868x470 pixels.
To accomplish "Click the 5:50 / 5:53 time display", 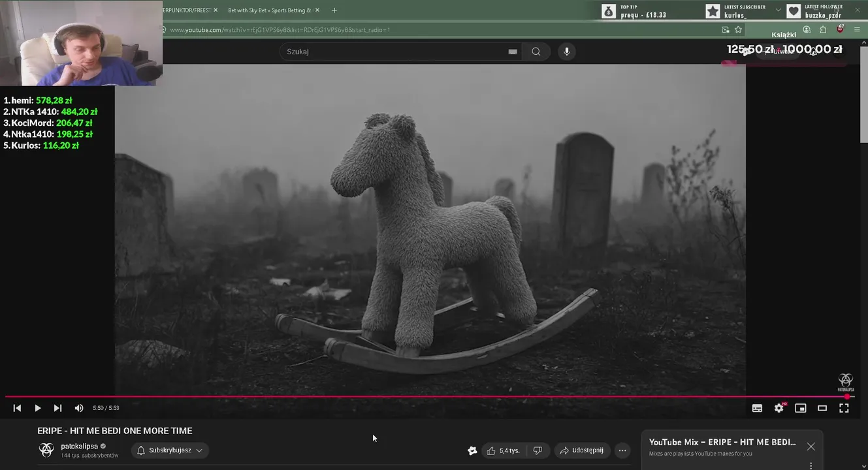I will [106, 408].
